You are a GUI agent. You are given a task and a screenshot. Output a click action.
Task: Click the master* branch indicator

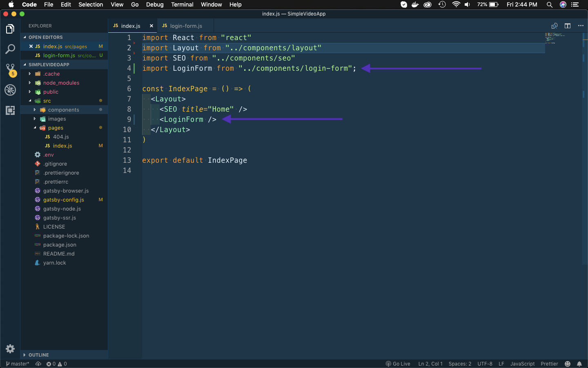pos(18,364)
